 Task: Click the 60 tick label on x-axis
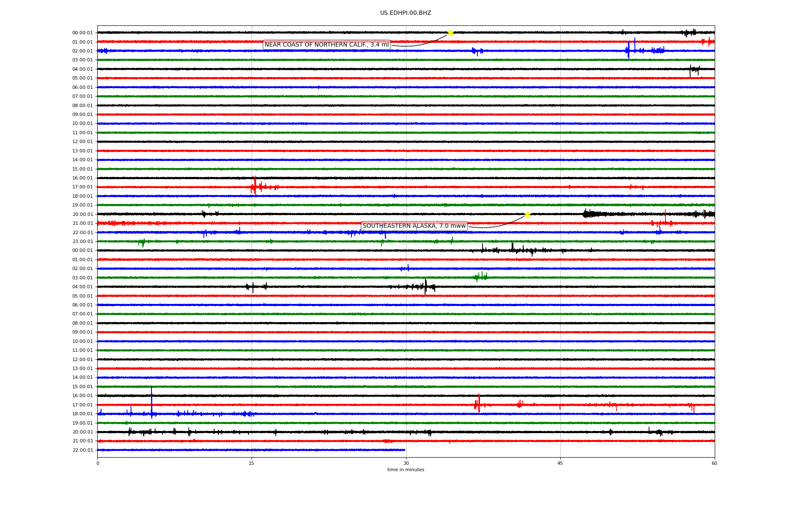pos(714,463)
